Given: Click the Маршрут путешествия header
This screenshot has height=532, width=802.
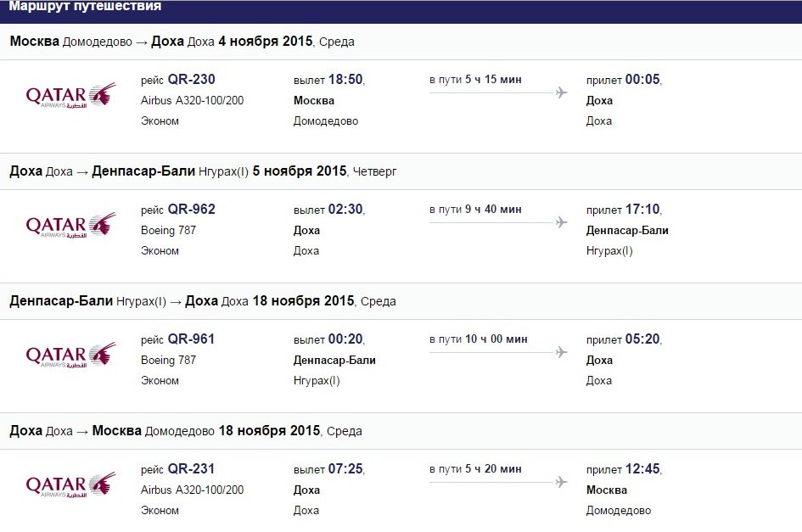Looking at the screenshot, I should [85, 7].
